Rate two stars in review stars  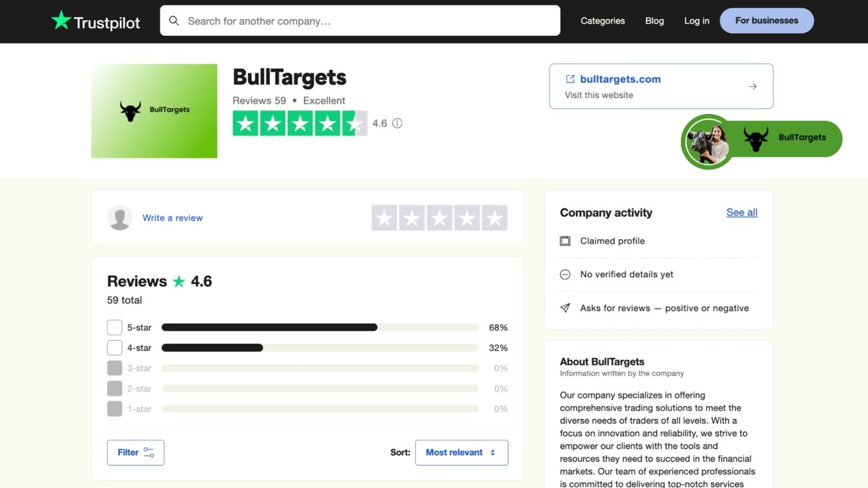(x=412, y=218)
